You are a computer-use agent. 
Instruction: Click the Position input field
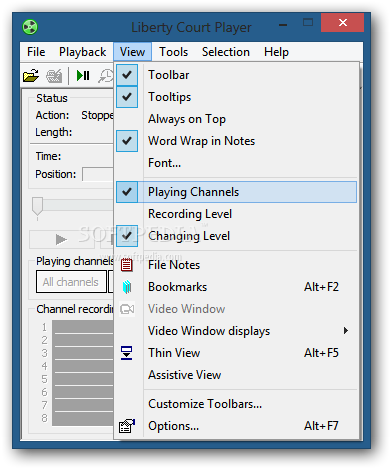point(98,174)
